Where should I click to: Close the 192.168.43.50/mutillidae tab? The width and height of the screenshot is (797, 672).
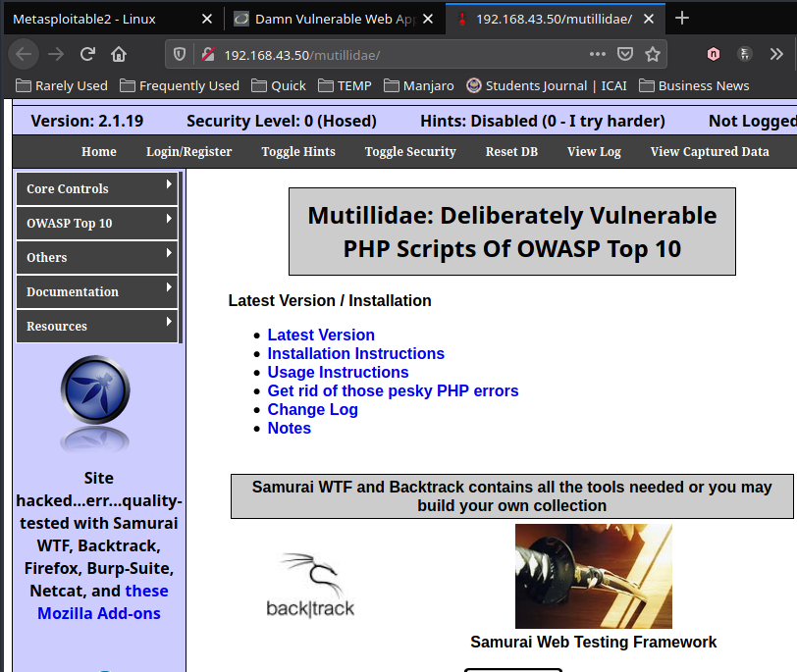click(649, 19)
